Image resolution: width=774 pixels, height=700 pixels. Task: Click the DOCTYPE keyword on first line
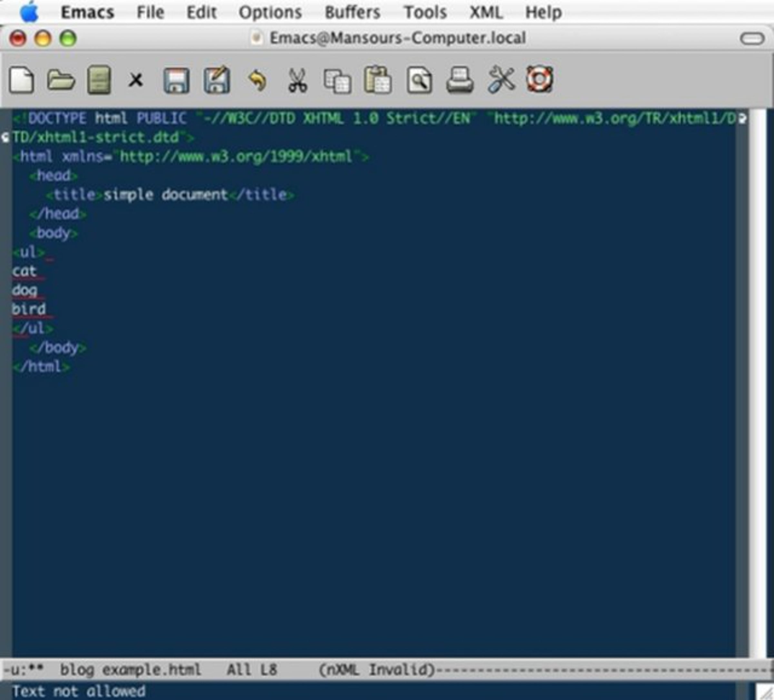coord(57,118)
